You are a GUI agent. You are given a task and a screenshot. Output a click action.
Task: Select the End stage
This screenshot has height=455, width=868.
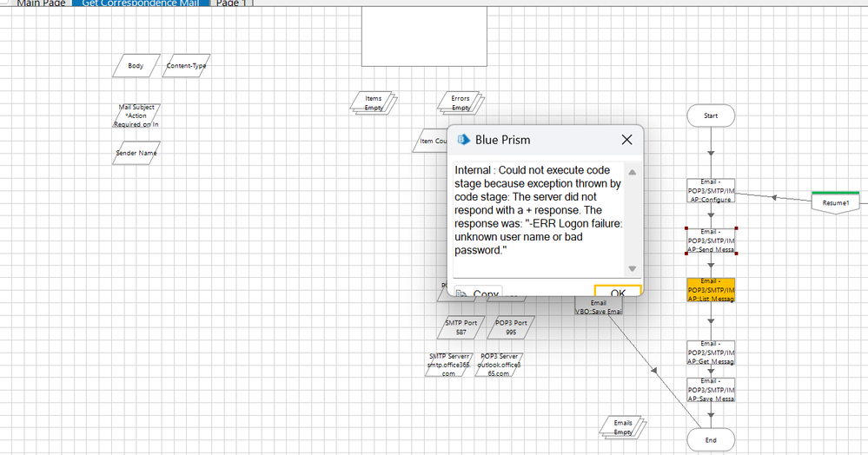coord(711,440)
